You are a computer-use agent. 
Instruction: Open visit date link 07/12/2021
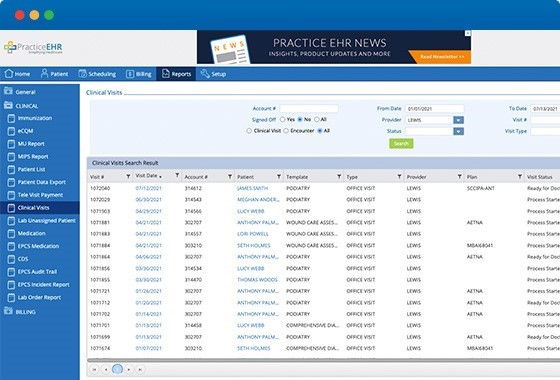tap(149, 188)
